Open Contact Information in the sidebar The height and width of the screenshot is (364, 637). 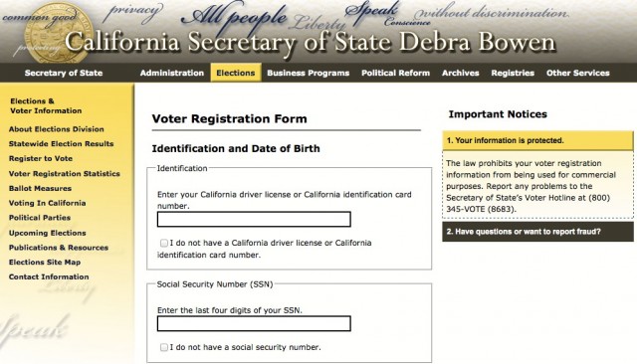pyautogui.click(x=49, y=276)
